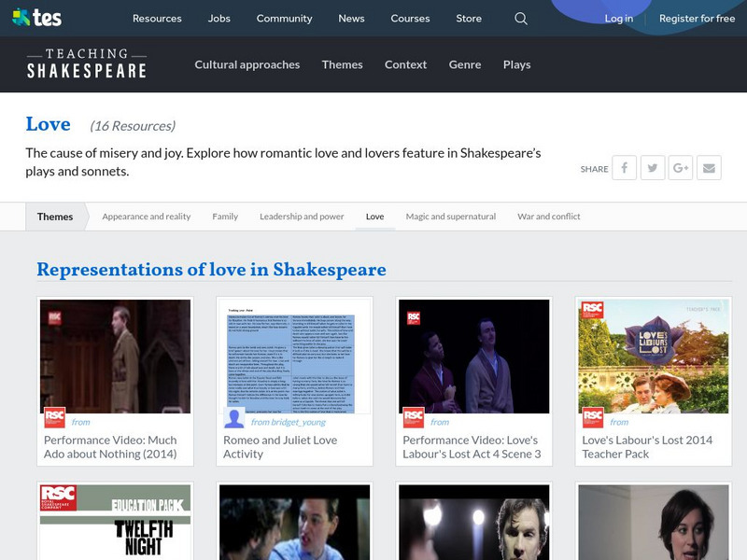Open Romeo and Juliet worksheet thumbnail
Image resolution: width=747 pixels, height=560 pixels.
(x=294, y=357)
